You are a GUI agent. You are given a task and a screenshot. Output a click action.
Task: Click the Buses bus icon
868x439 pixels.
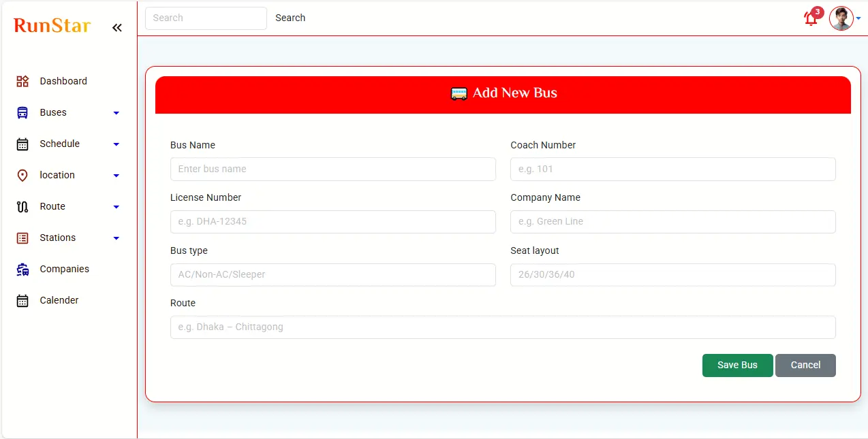click(x=22, y=112)
